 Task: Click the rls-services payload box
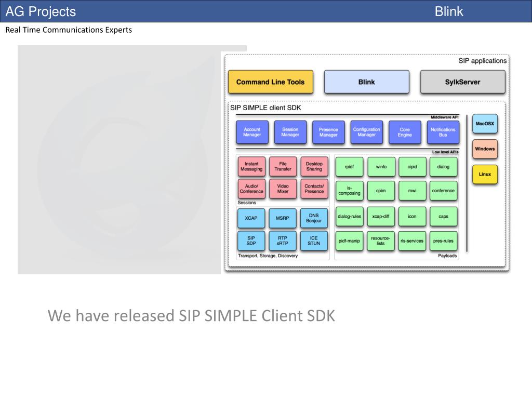[x=412, y=241]
